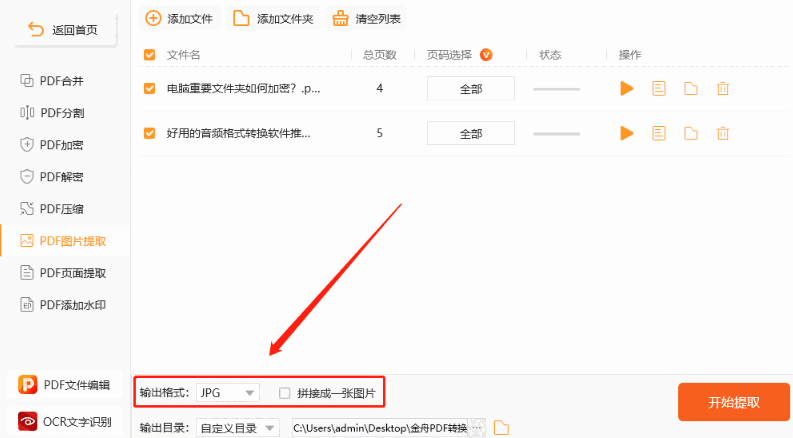
Task: Open OCR文字识别 tool
Action: click(64, 421)
